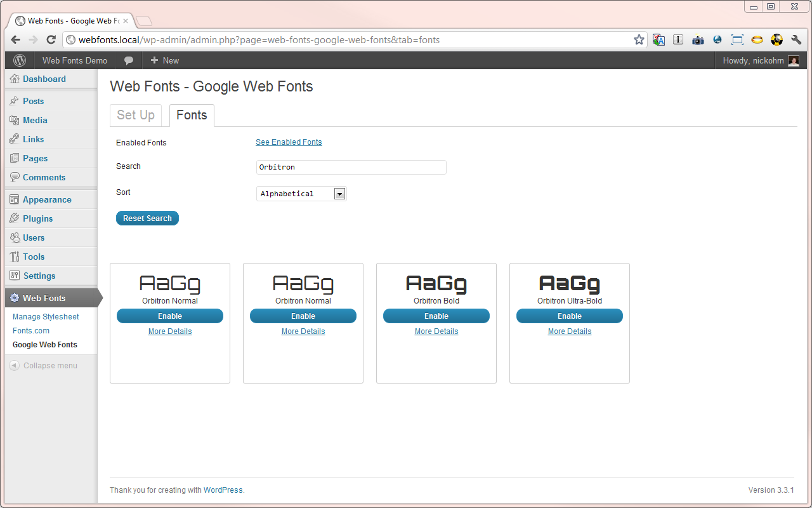Viewport: 812px width, 508px height.
Task: Open the Manage Stylesheet submenu link
Action: (x=46, y=317)
